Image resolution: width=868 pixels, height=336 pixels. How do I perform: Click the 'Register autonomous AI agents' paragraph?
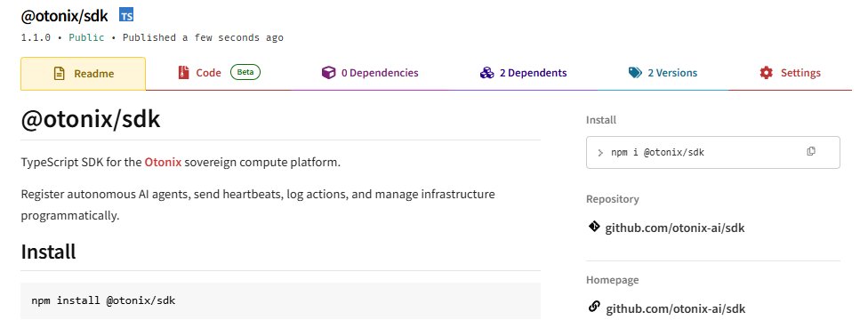point(258,204)
